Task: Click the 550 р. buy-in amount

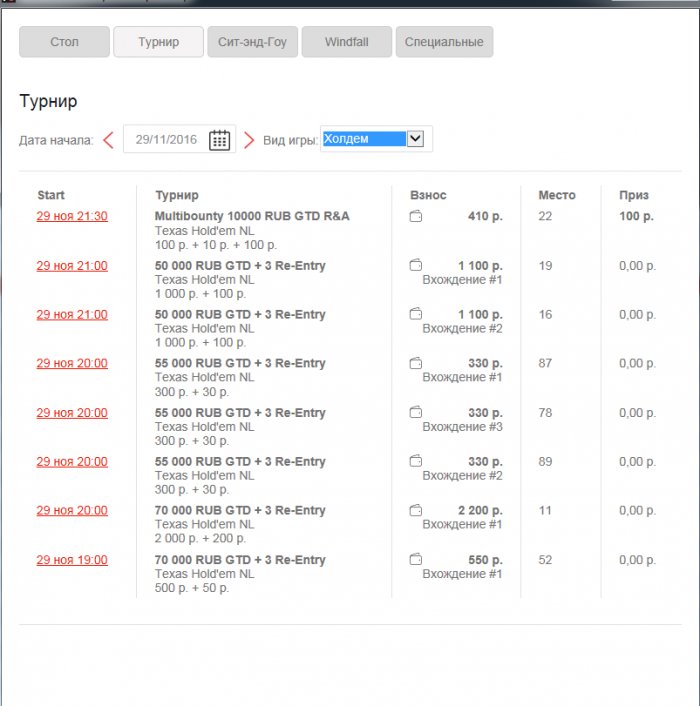Action: (x=485, y=560)
